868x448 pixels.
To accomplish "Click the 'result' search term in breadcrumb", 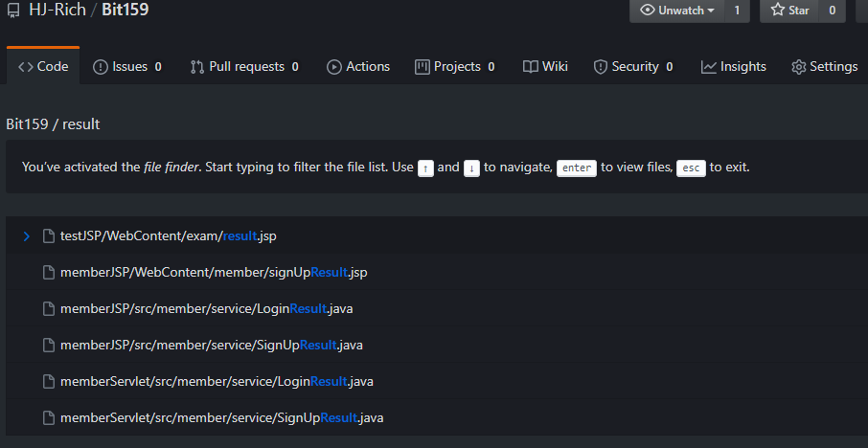I will pyautogui.click(x=80, y=123).
